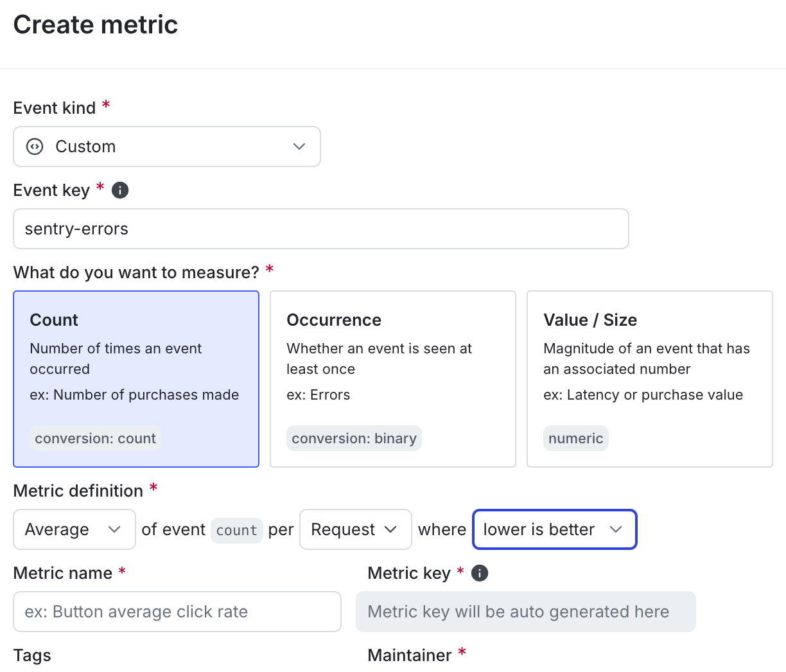The height and width of the screenshot is (672, 786).
Task: Select the Count measurement card
Action: tap(136, 378)
